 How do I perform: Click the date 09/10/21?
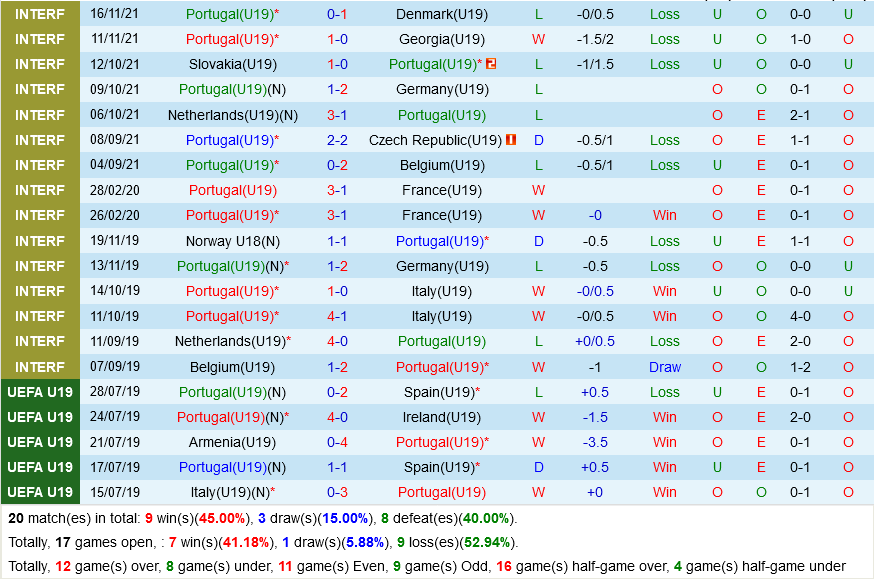(115, 89)
